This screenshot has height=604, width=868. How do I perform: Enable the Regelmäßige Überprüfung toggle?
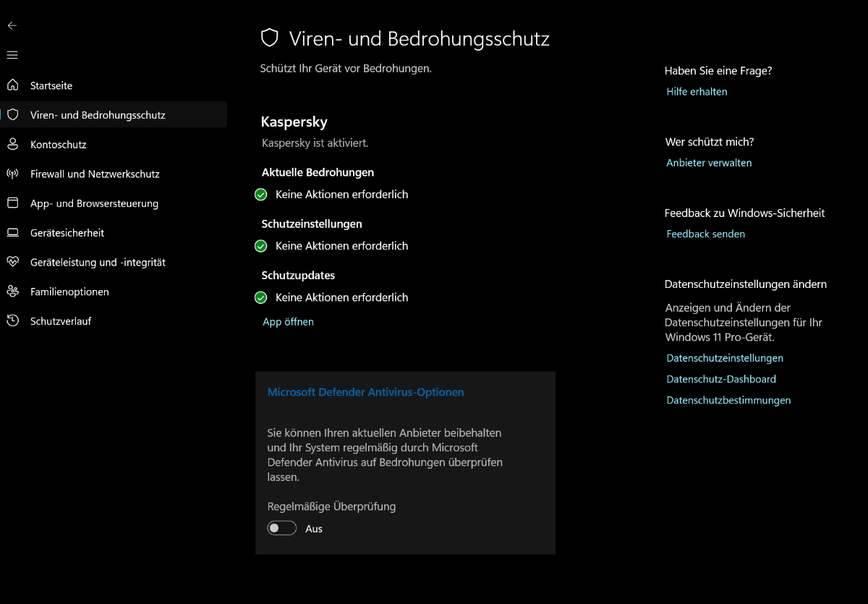[282, 529]
